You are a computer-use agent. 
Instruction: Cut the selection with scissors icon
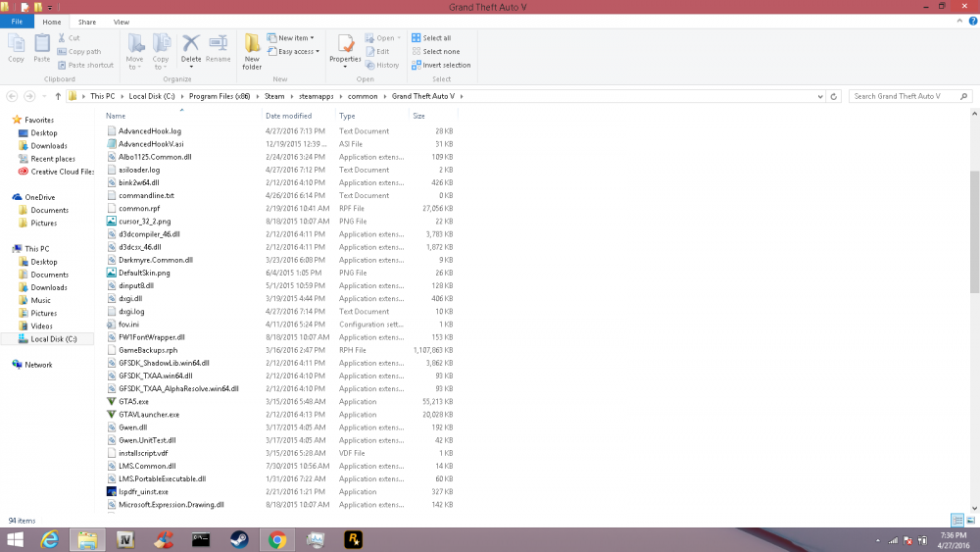click(x=70, y=38)
